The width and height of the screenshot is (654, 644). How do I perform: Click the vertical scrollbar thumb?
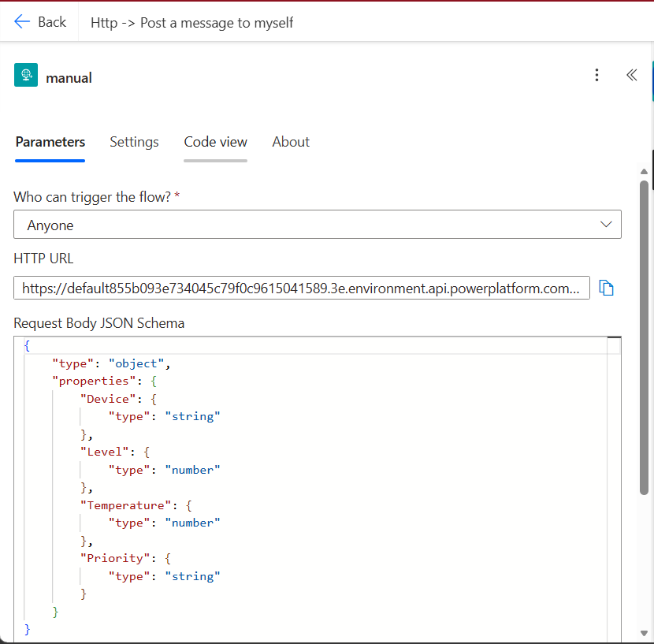coord(644,337)
